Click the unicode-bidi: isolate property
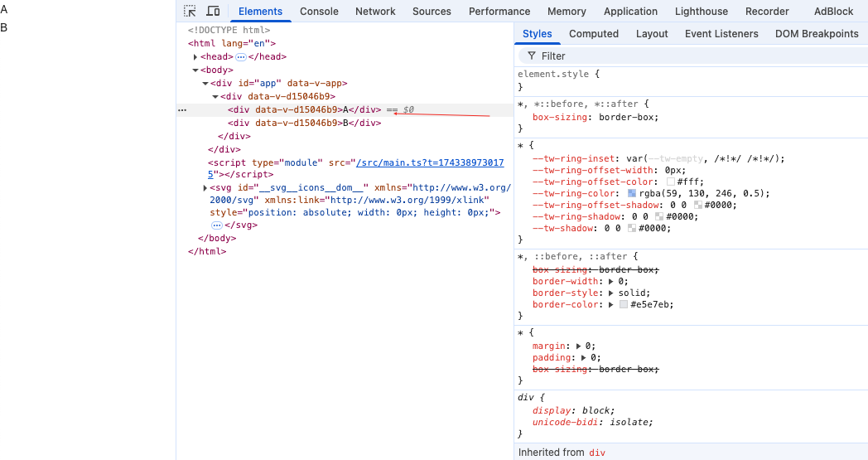This screenshot has width=868, height=460. click(592, 423)
